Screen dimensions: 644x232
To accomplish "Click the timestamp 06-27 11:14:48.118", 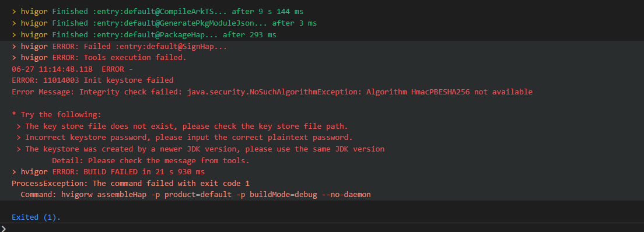I will pos(52,69).
